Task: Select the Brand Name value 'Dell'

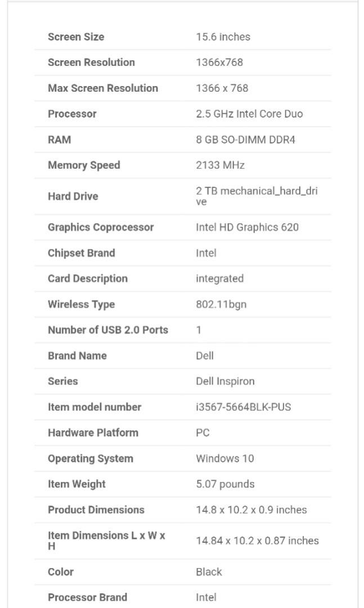Action: pos(205,356)
